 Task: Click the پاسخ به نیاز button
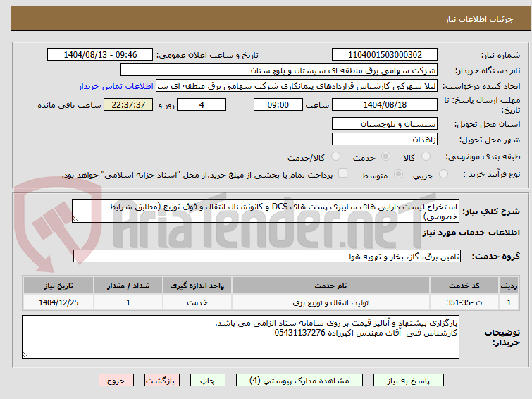pos(409,381)
